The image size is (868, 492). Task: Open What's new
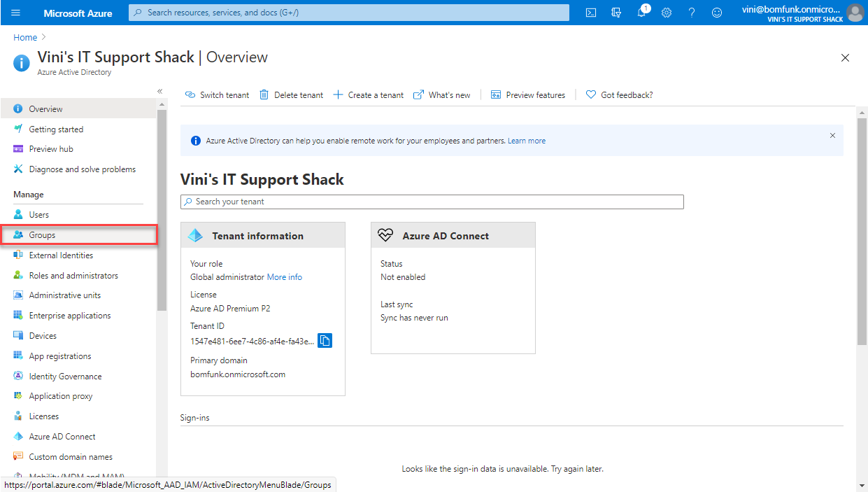click(442, 95)
